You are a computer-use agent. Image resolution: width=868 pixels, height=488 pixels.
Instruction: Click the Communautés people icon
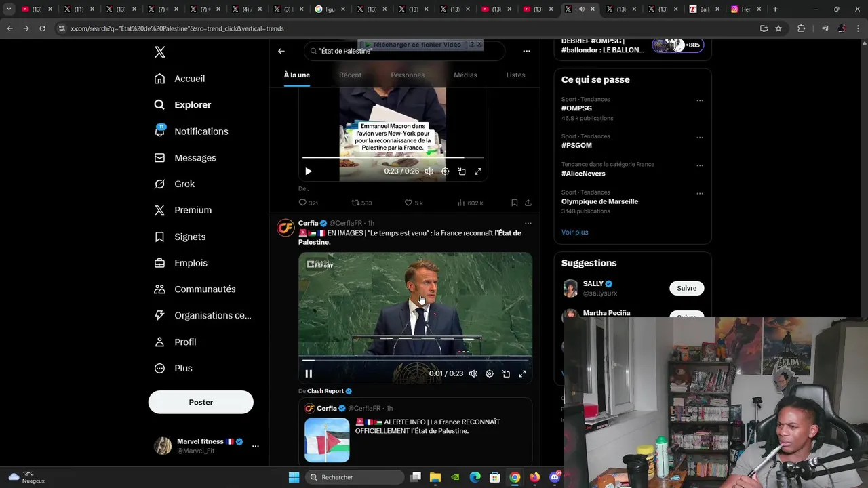(159, 289)
